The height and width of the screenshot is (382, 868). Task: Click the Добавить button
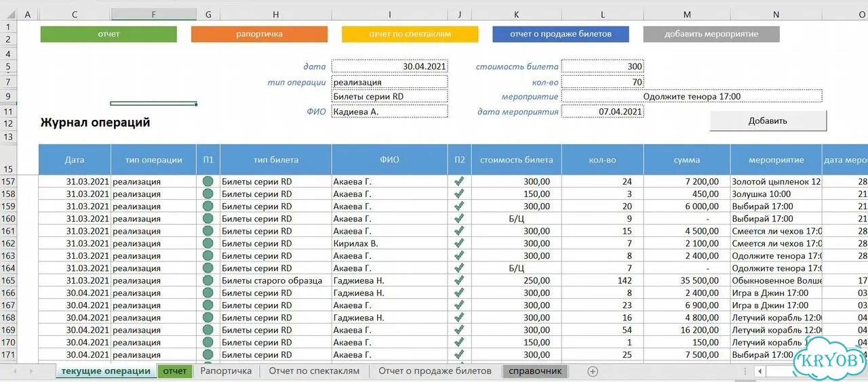(x=768, y=121)
